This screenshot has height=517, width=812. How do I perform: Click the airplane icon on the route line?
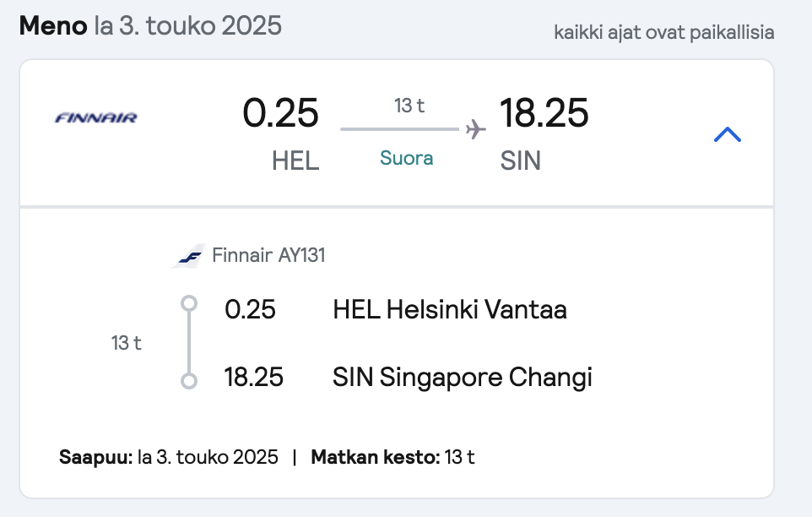(x=475, y=129)
